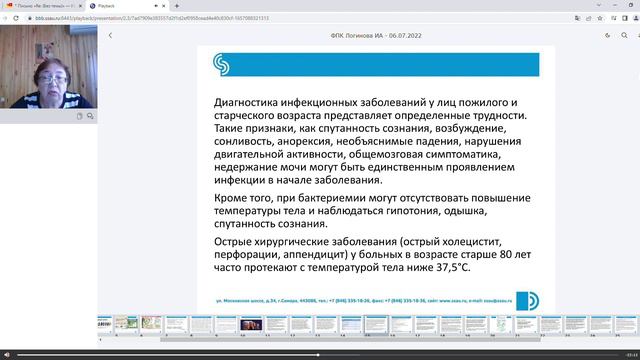Click the presenter webcam video
640x360 pixels.
point(49,67)
